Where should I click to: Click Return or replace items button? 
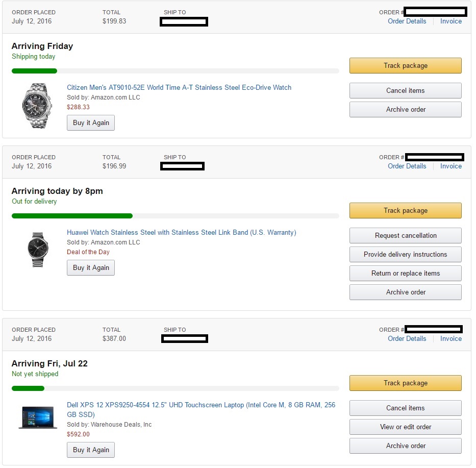[x=405, y=274]
